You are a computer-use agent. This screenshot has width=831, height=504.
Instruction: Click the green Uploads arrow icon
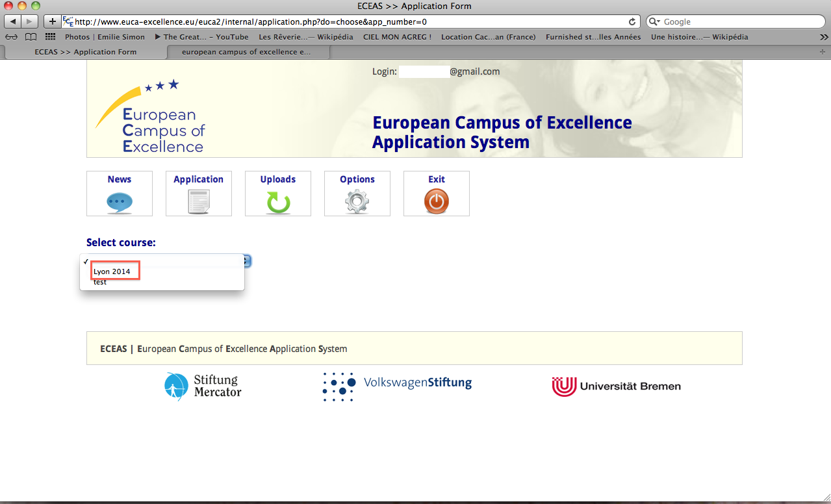tap(278, 203)
